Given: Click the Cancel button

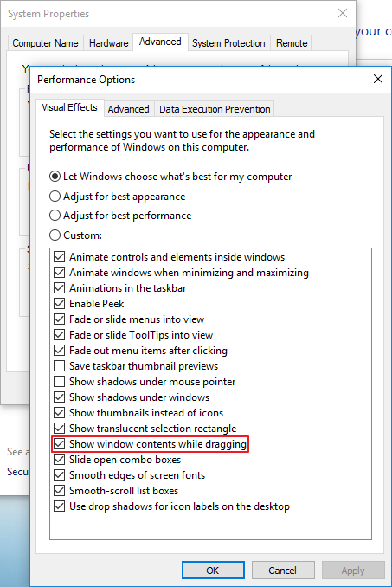Looking at the screenshot, I should click(x=283, y=571).
